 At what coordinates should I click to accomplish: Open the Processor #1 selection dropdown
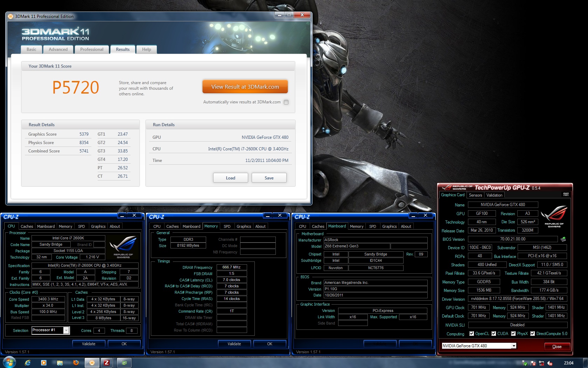click(x=50, y=330)
